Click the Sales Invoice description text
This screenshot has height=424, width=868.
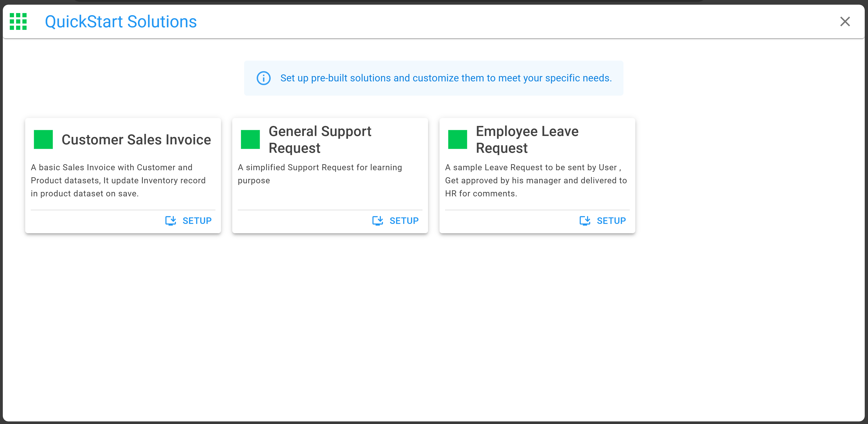tap(118, 180)
